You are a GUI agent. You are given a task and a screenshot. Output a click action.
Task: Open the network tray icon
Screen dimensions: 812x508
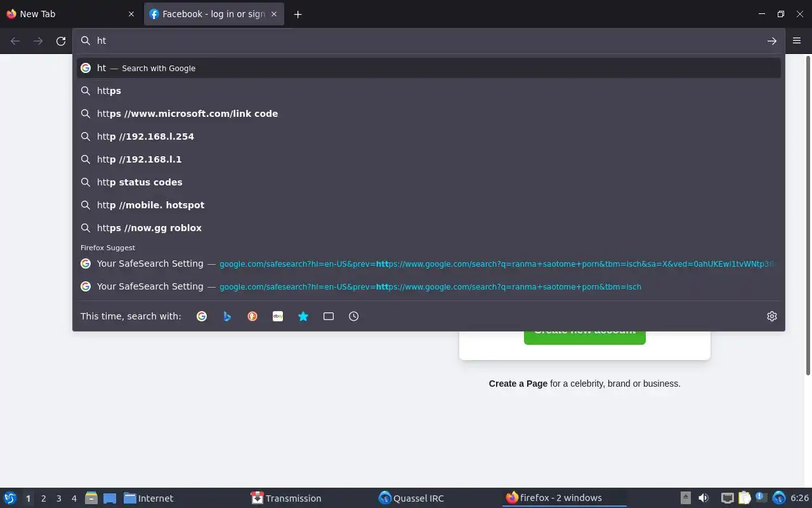click(728, 498)
